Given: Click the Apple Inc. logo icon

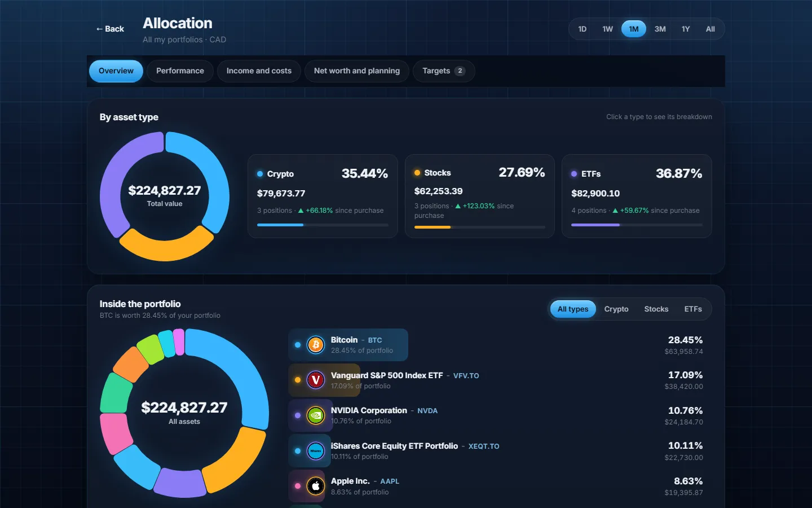Looking at the screenshot, I should (x=316, y=486).
